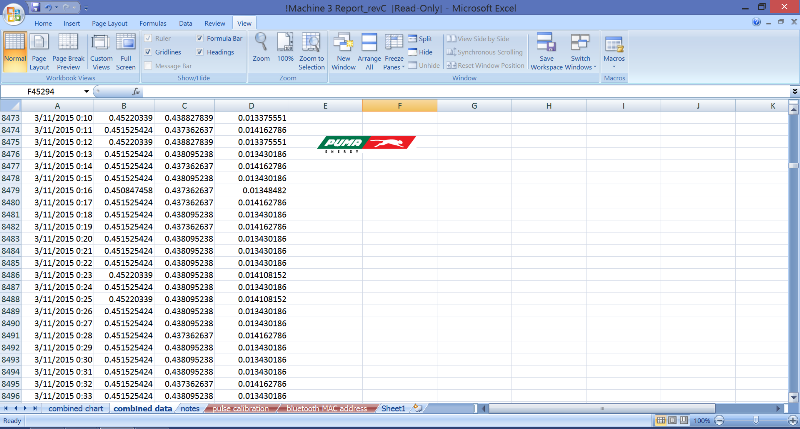Switch to combined chart sheet

click(76, 409)
